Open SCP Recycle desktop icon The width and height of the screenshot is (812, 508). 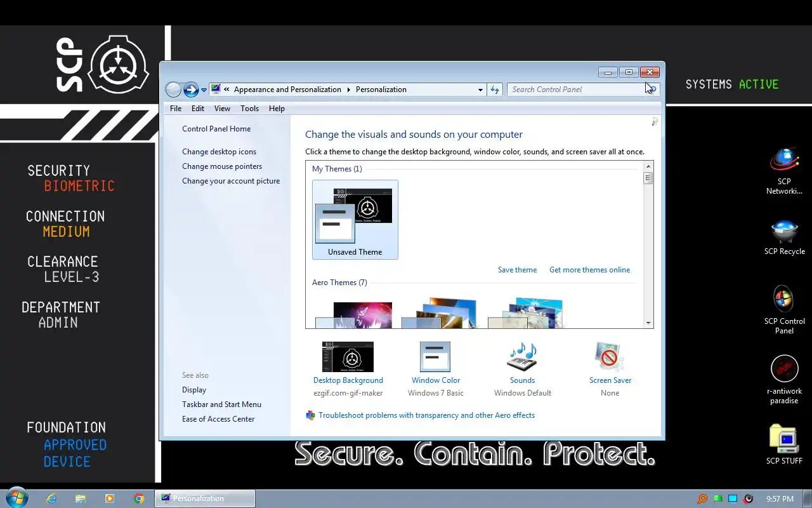[x=784, y=237]
